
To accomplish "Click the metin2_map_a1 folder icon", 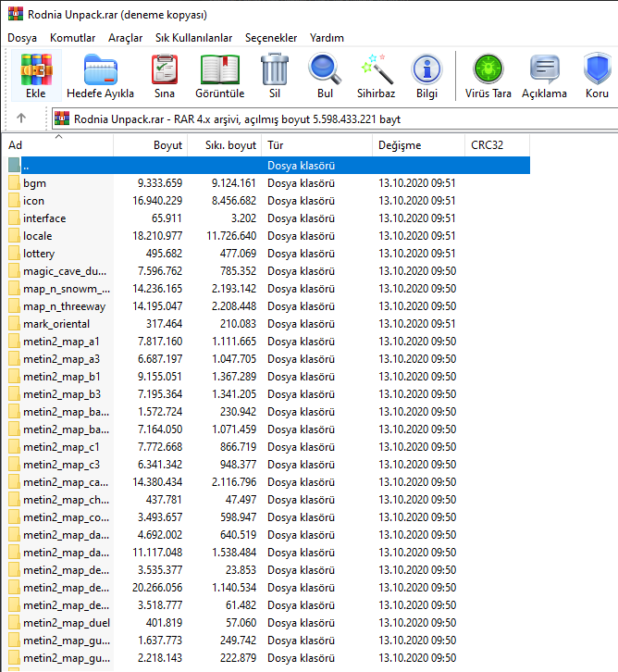I will pos(14,342).
